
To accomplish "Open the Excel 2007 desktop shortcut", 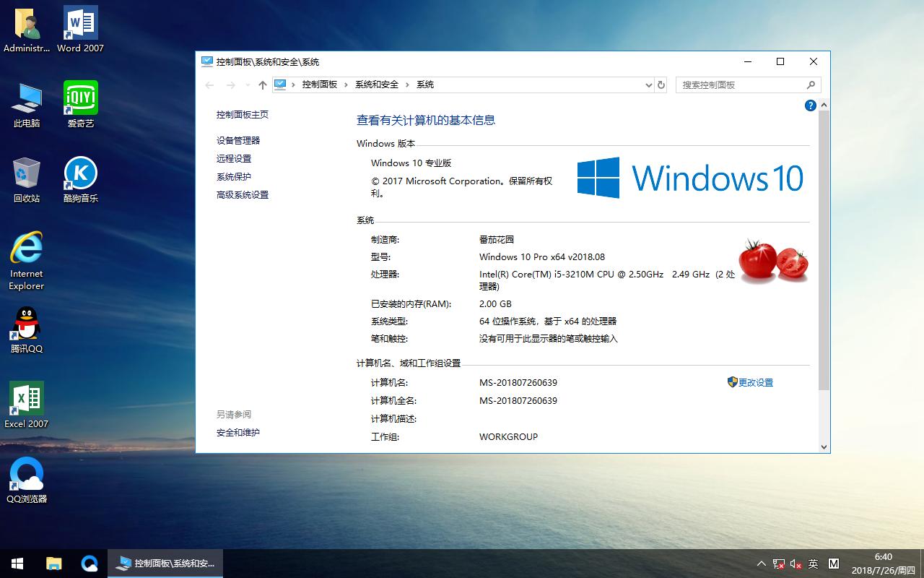I will pyautogui.click(x=27, y=406).
